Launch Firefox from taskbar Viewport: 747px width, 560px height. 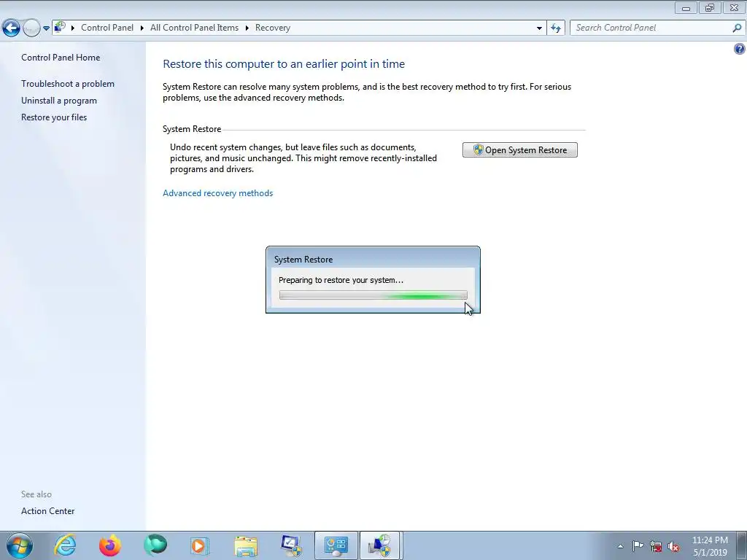pyautogui.click(x=109, y=545)
